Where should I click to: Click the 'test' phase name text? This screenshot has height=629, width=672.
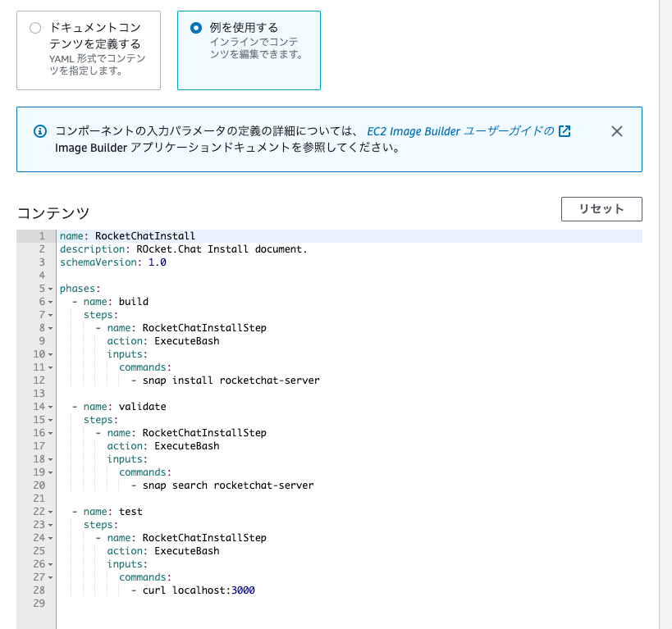click(x=130, y=512)
